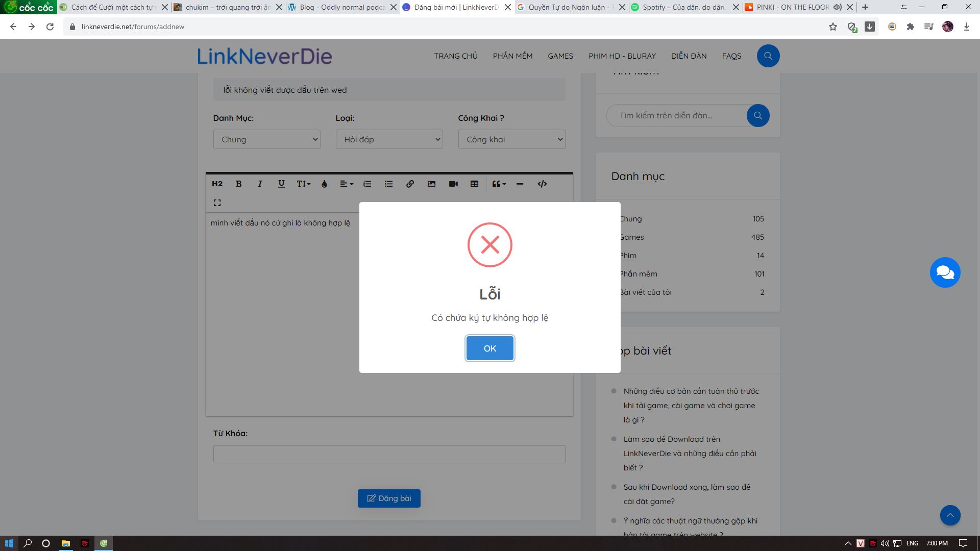This screenshot has width=980, height=551.
Task: Insert a link using chain icon
Action: click(410, 184)
